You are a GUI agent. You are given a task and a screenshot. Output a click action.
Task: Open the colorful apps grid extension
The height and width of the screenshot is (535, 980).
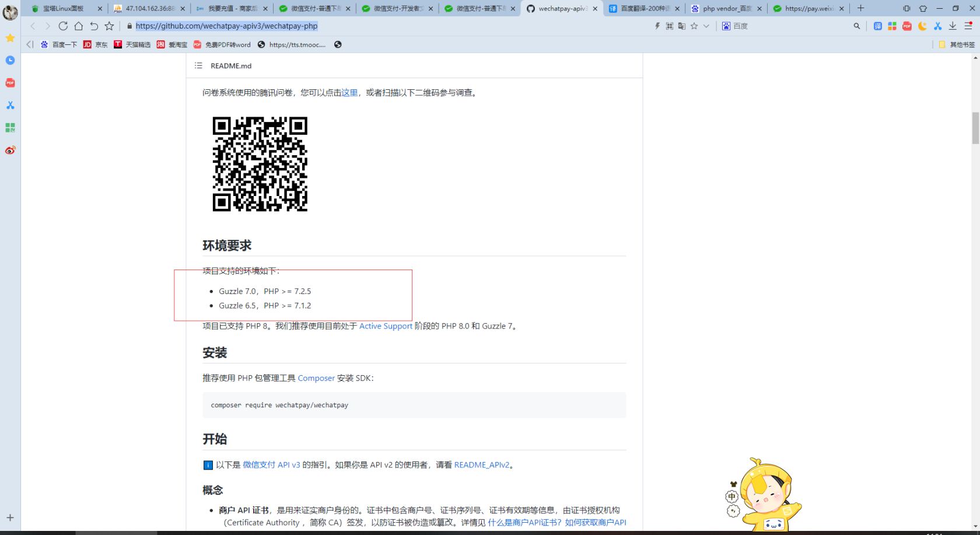(892, 26)
